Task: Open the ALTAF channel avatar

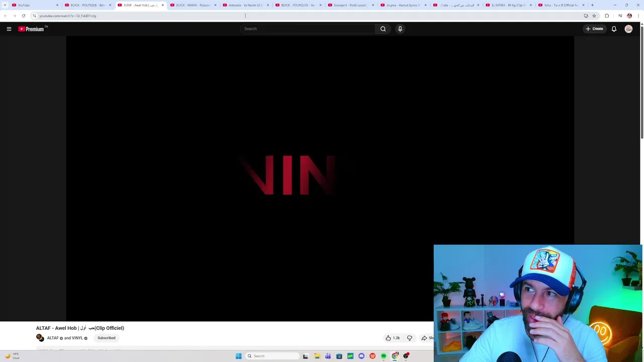Action: 40,338
